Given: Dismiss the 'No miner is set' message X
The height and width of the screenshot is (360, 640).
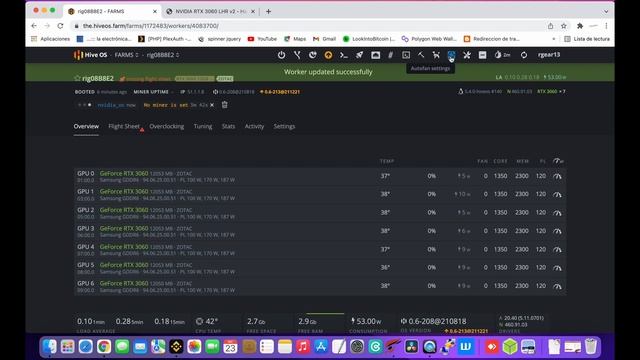Looking at the screenshot, I should click(212, 105).
